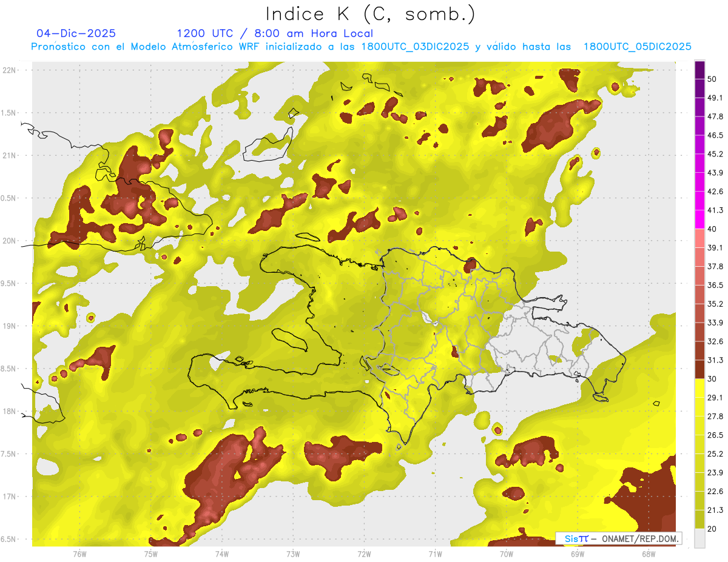
Task: Click legend value '30'
Action: point(712,379)
